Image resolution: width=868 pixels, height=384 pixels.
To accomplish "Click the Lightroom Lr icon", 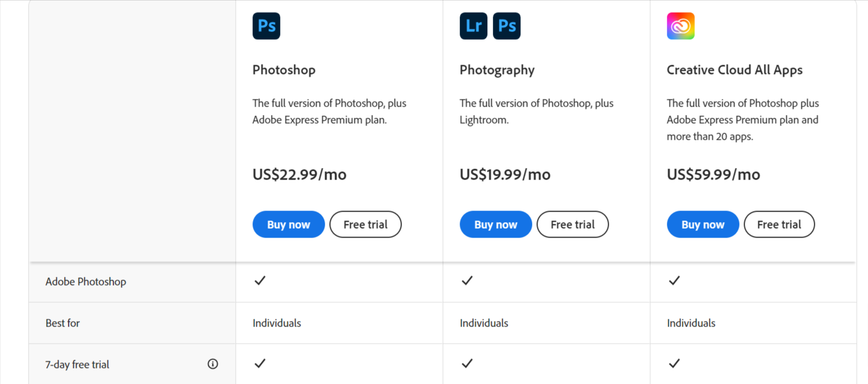I will [x=474, y=26].
